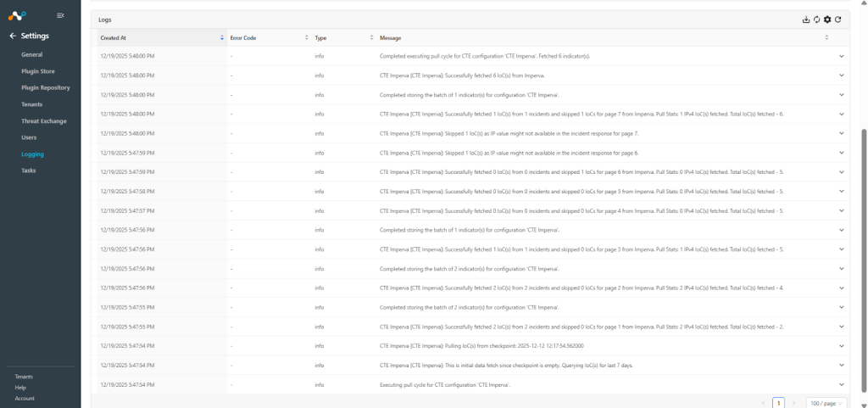Click the Logs panel title
This screenshot has width=868, height=408.
click(105, 20)
